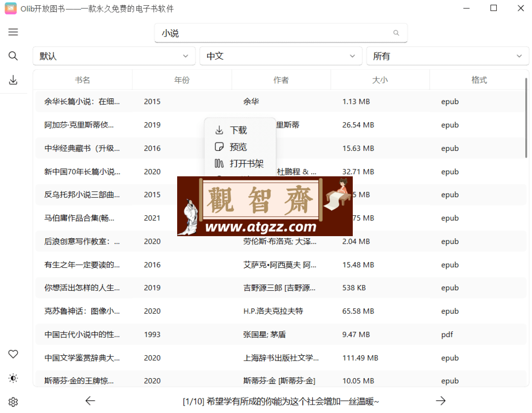
Task: Select the row 后浪创意写作教室：...
Action: [x=281, y=241]
